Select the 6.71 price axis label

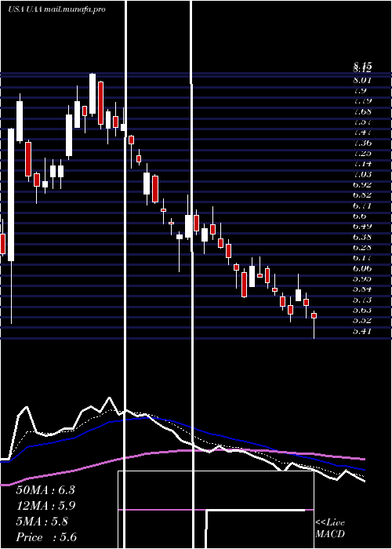[x=362, y=205]
